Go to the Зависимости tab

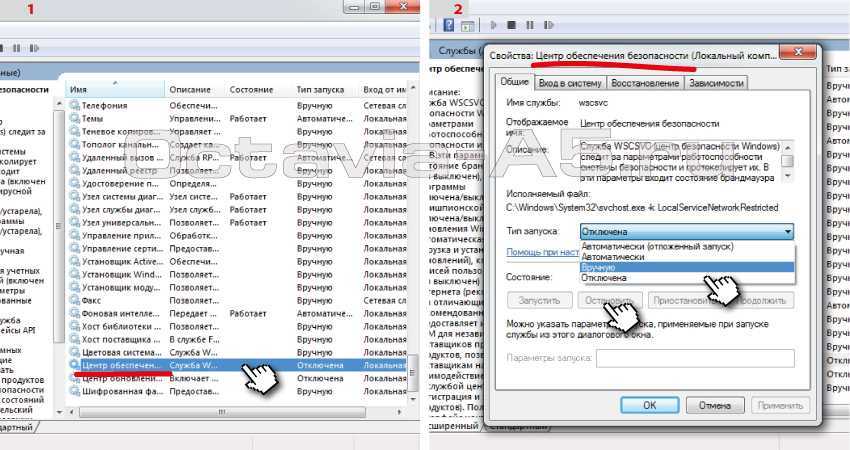[716, 83]
